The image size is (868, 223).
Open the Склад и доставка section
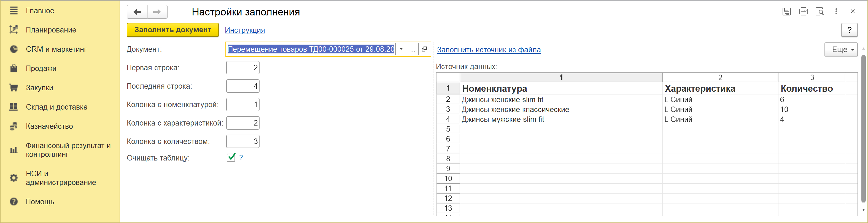click(56, 107)
